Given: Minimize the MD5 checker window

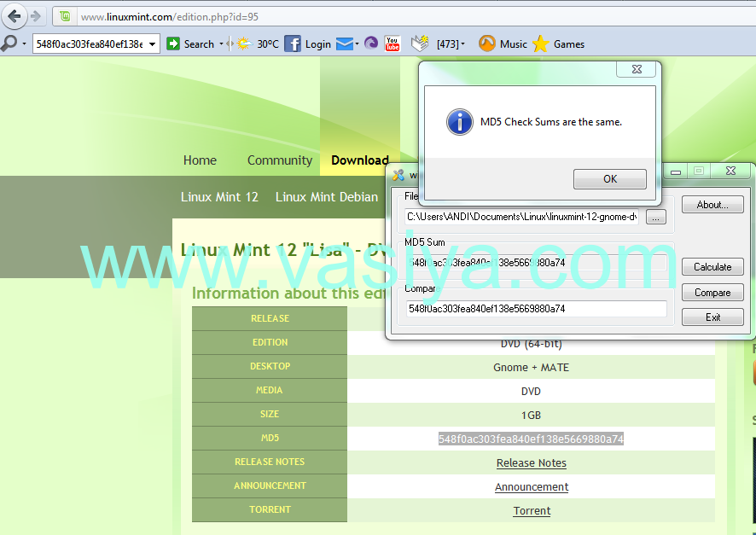Looking at the screenshot, I should (676, 172).
